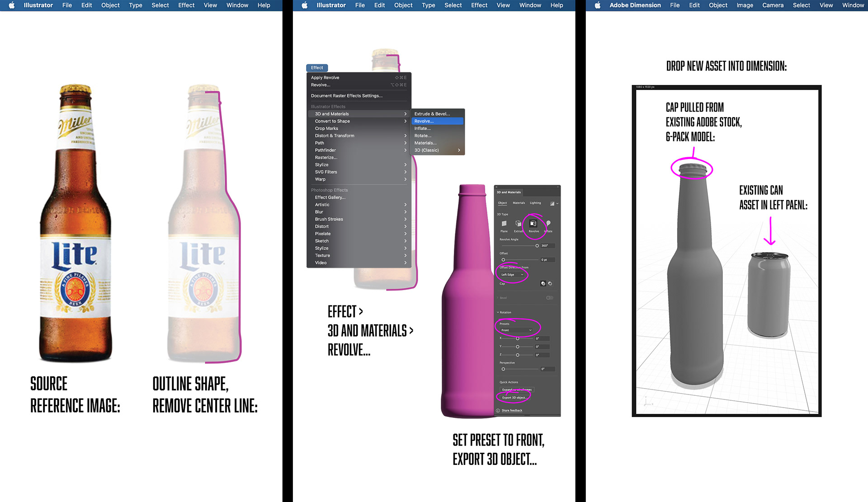
Task: Toggle the Bevel switch
Action: pyautogui.click(x=550, y=298)
